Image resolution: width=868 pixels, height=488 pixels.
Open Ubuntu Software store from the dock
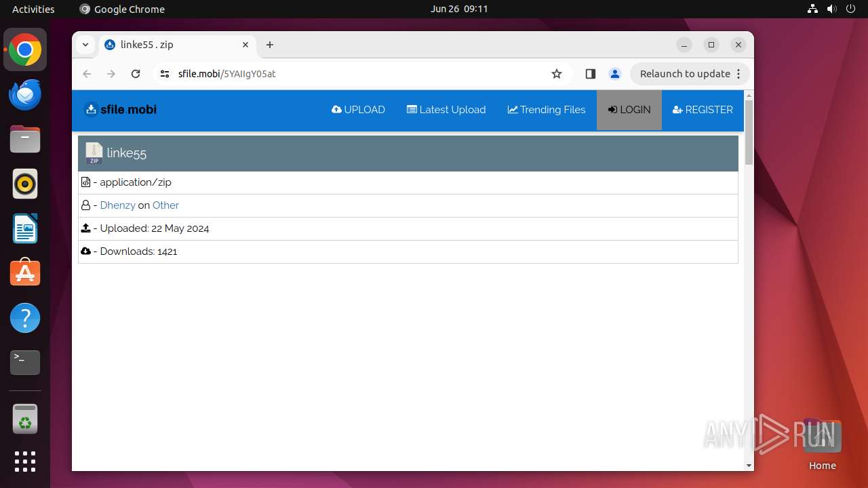click(25, 273)
